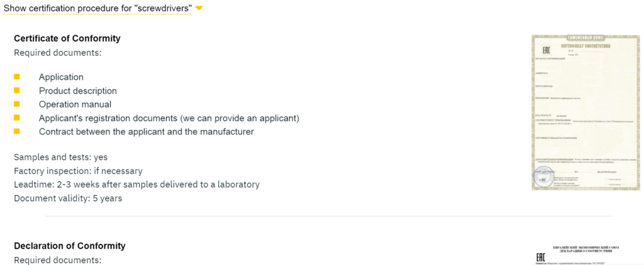Click the yellow bullet beside Contract between applicant
Image resolution: width=644 pixels, height=265 pixels.
pyautogui.click(x=17, y=132)
